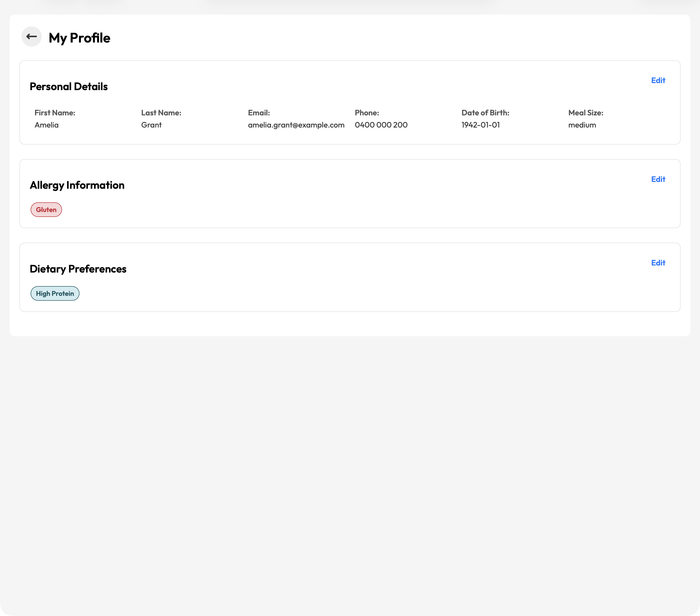Edit the Dietary Preferences section
This screenshot has width=700, height=616.
658,263
